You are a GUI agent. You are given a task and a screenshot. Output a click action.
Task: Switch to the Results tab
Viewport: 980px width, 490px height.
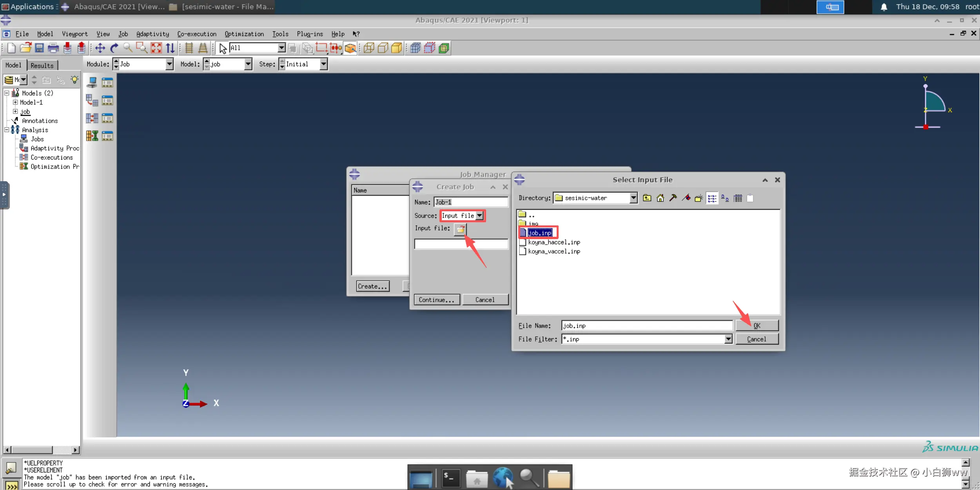coord(42,65)
